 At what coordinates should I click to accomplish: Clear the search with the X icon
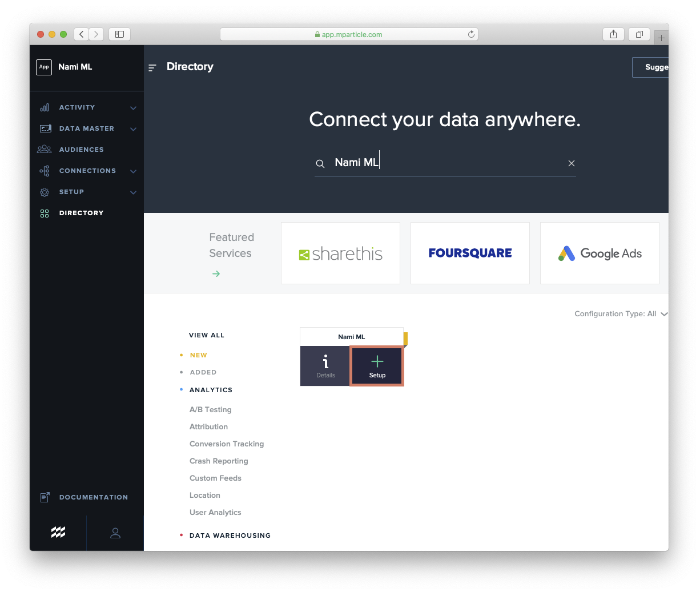pos(572,163)
